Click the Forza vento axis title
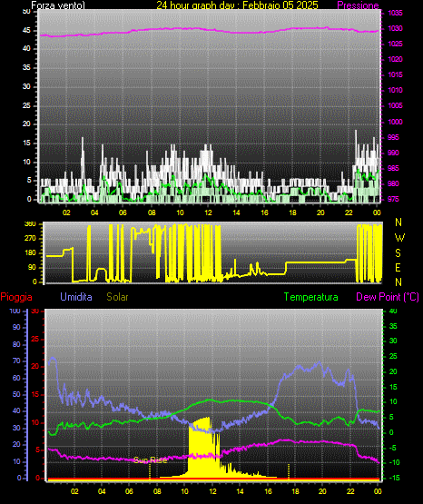The height and width of the screenshot is (504, 423). click(58, 5)
